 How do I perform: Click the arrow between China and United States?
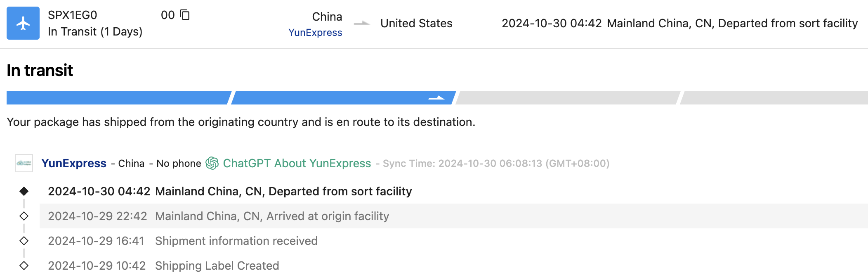click(362, 23)
